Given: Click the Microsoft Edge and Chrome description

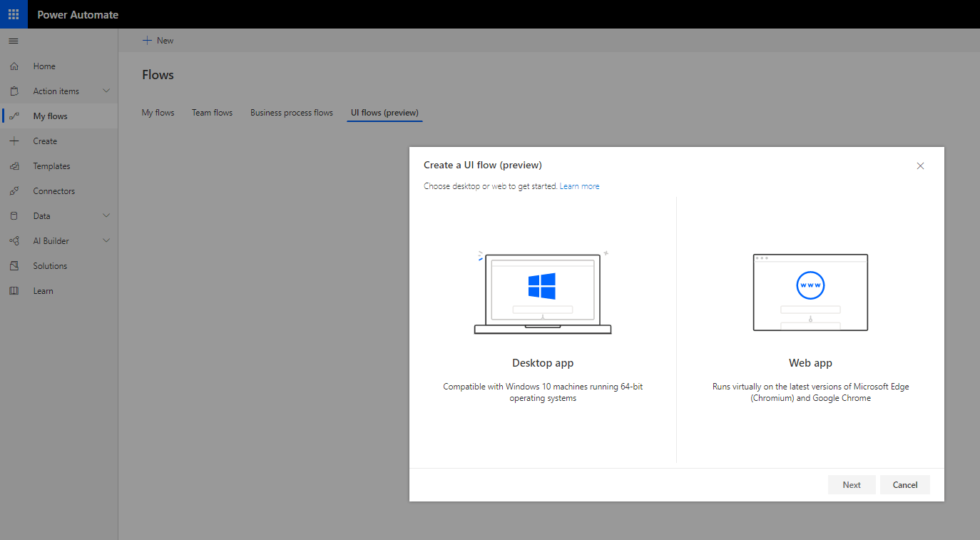Looking at the screenshot, I should coord(811,392).
